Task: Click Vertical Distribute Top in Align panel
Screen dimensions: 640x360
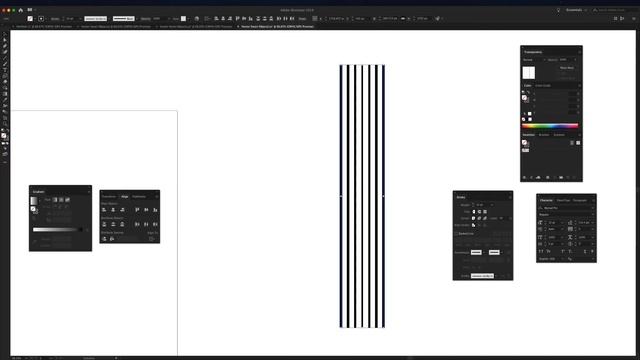Action: pos(104,224)
